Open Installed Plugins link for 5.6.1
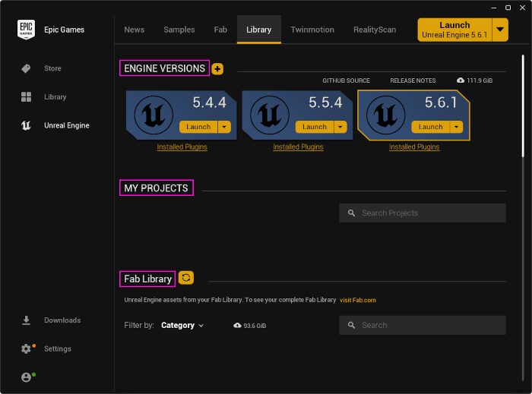Image resolution: width=532 pixels, height=394 pixels. (414, 147)
